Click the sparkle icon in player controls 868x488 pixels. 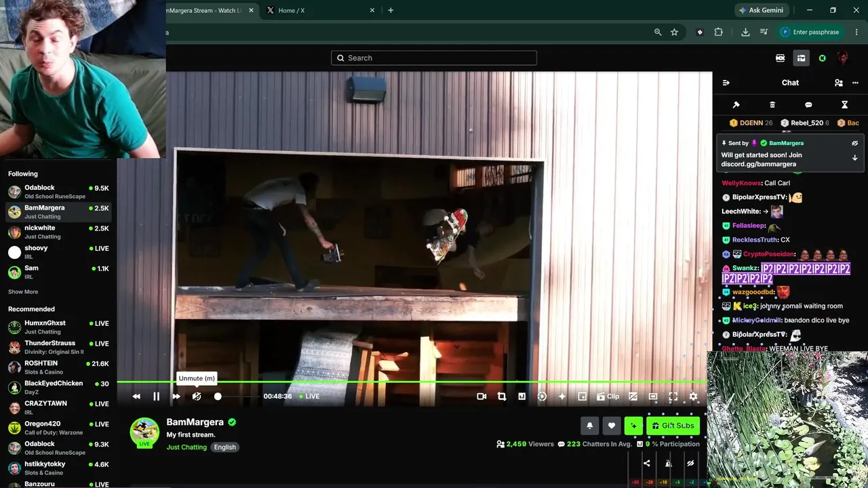tap(562, 396)
